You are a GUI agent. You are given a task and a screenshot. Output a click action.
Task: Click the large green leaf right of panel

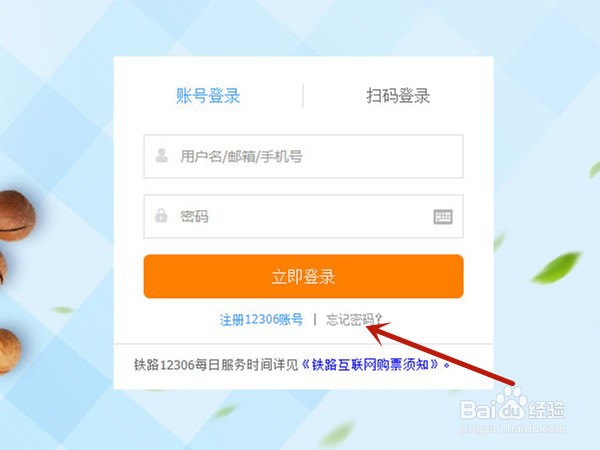pyautogui.click(x=556, y=267)
